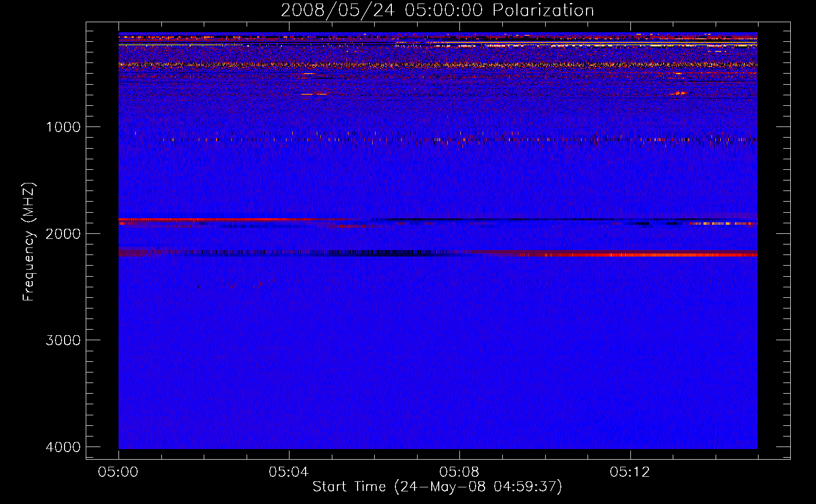
Task: Click the 'Start Time (24-May-08 04:59:37)' axis label
Action: (x=437, y=487)
